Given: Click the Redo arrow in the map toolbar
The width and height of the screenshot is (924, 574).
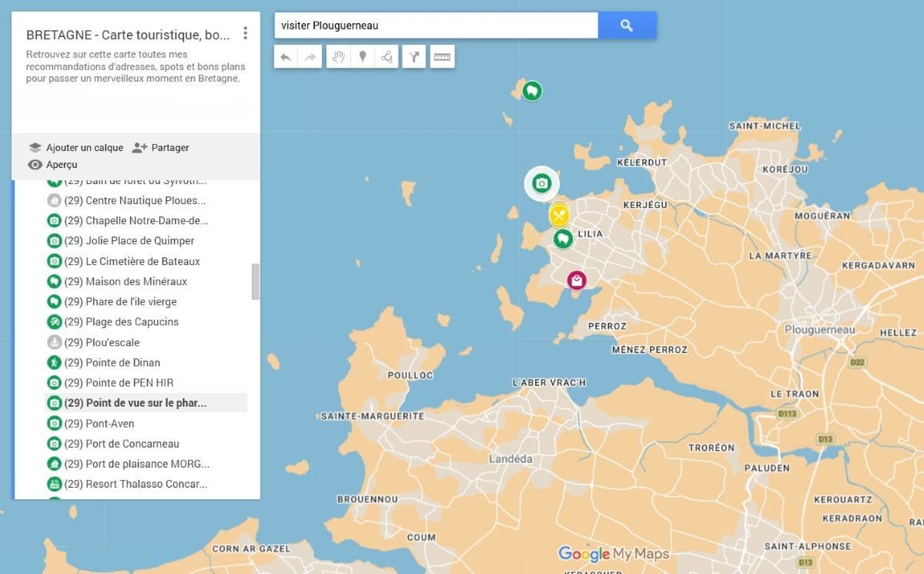Looking at the screenshot, I should [x=310, y=57].
